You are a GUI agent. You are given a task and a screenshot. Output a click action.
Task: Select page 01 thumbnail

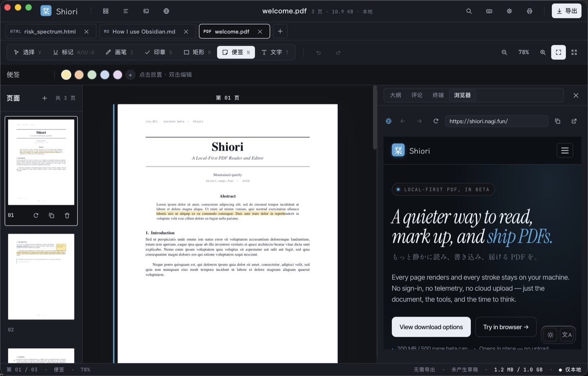[41, 162]
